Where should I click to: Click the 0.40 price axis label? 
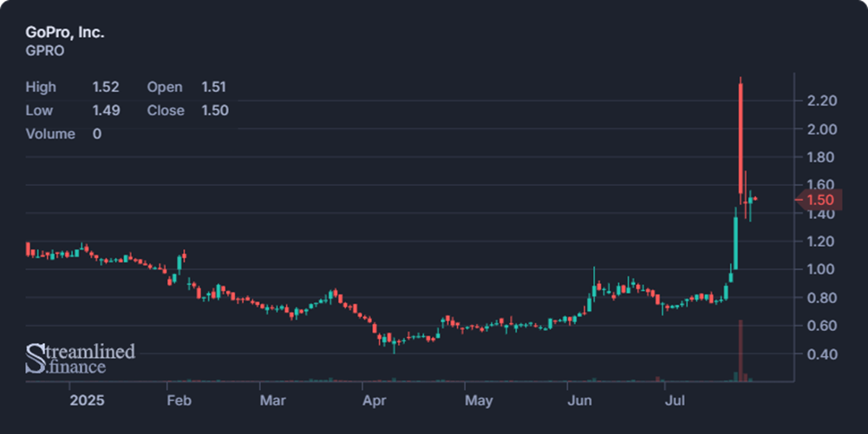click(x=821, y=353)
